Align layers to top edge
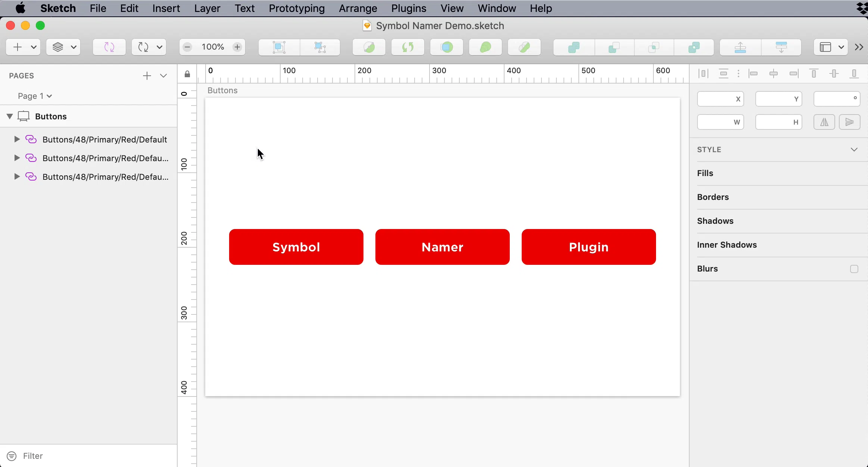This screenshot has width=868, height=467. pyautogui.click(x=814, y=74)
